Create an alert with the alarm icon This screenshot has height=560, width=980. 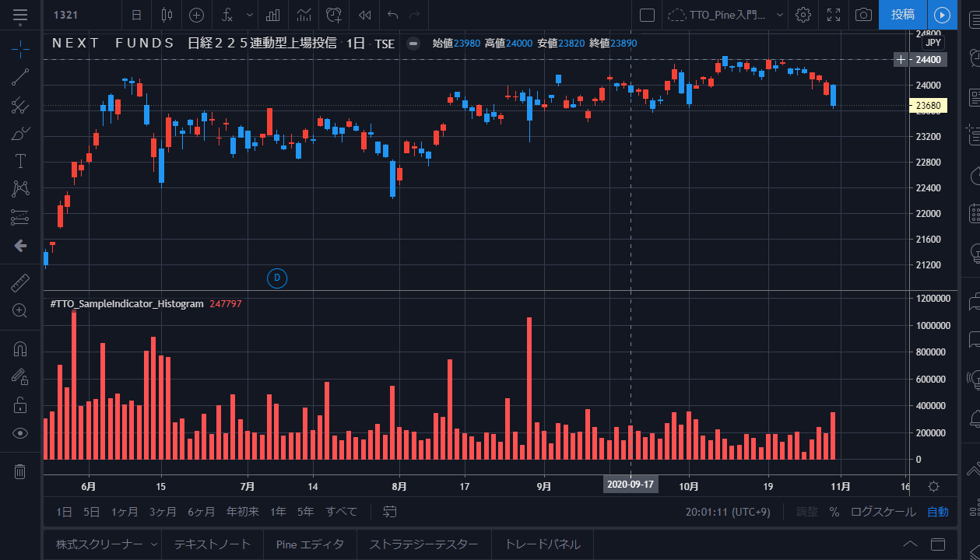coord(334,15)
